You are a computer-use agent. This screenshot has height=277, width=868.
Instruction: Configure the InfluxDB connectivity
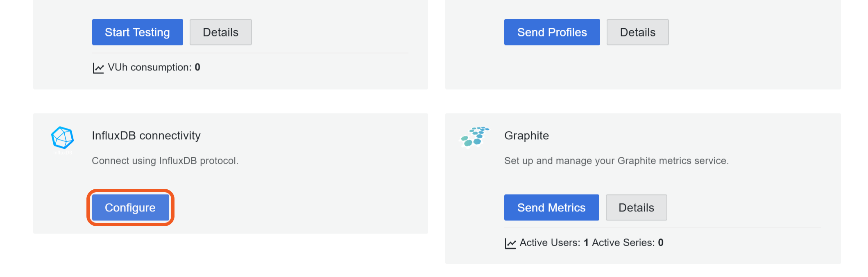coord(130,208)
